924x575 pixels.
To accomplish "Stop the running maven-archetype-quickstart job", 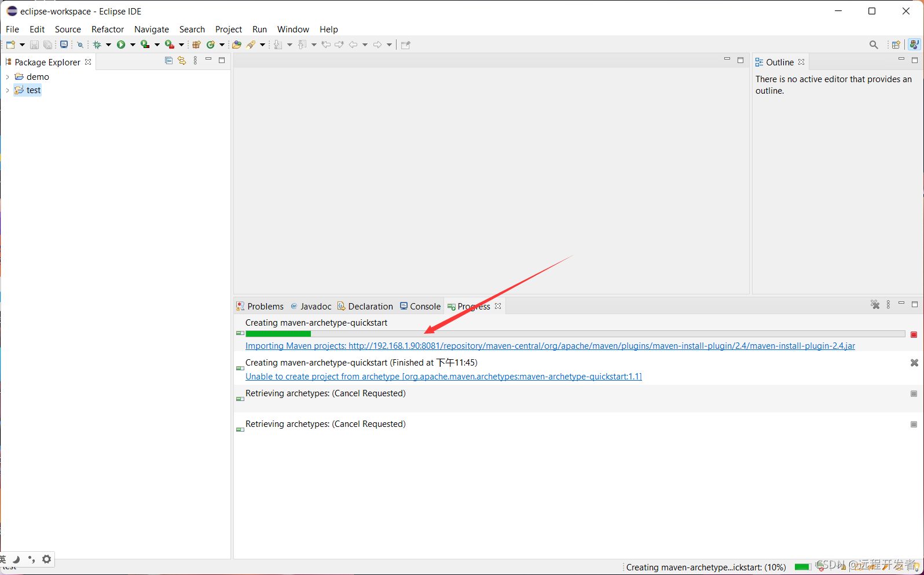I will click(x=914, y=334).
